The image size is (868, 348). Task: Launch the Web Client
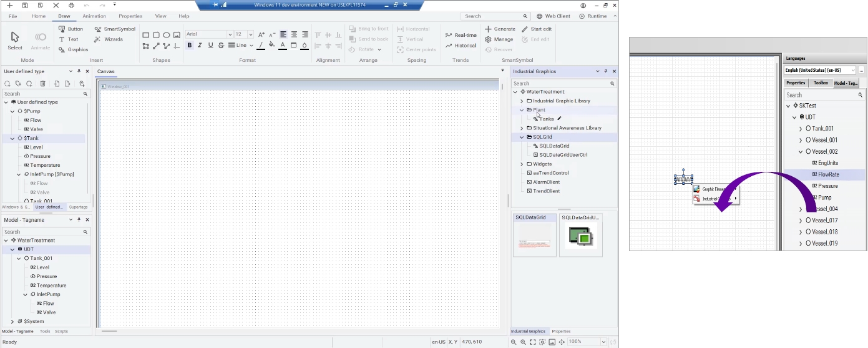tap(553, 16)
